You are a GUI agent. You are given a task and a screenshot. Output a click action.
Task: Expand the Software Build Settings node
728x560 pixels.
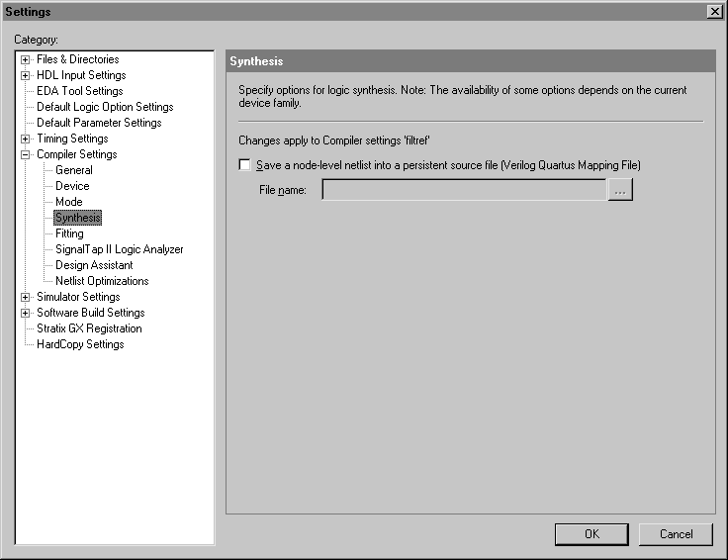tap(26, 313)
